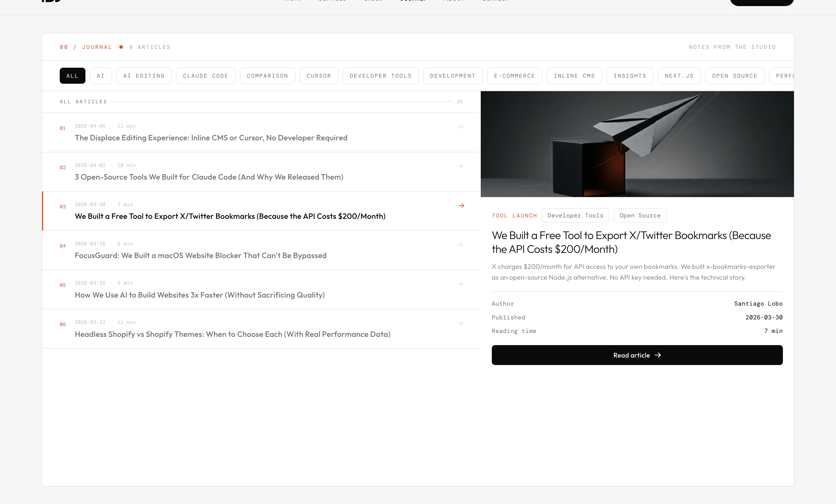Click the red arrow on the X/Twitter Bookmarks row
This screenshot has width=836, height=504.
(461, 206)
